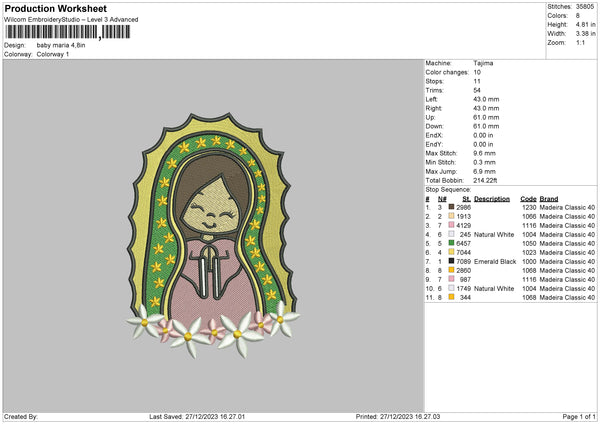Click the 'St.' column header

pos(466,199)
